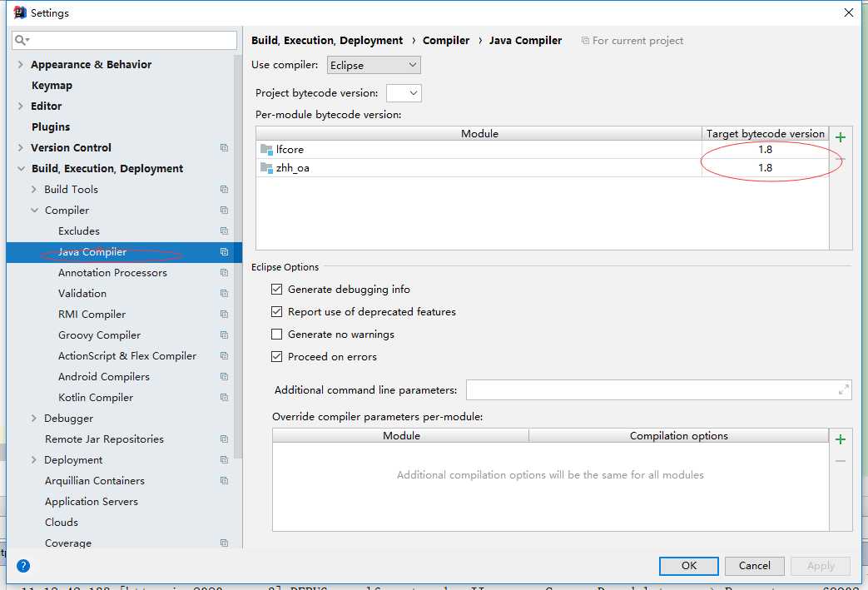Expand Appearance & Behavior tree node
The width and height of the screenshot is (868, 590).
21,64
